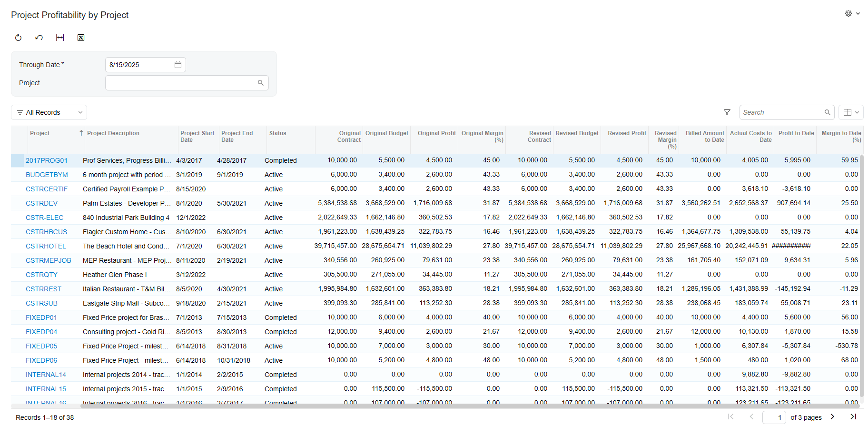The width and height of the screenshot is (868, 426).
Task: Click the Export to Excel icon
Action: pos(81,38)
